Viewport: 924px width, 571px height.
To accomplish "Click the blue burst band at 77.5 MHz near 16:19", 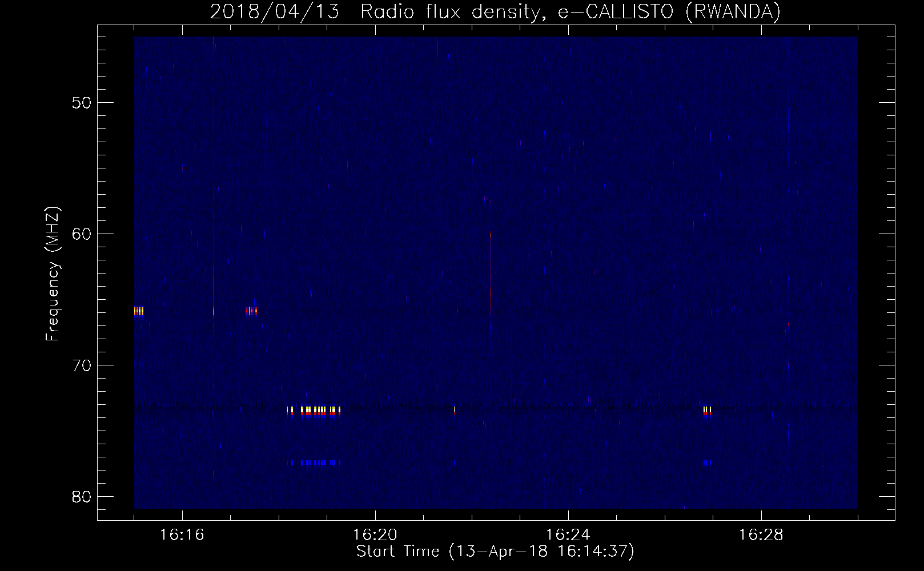I will tap(315, 463).
